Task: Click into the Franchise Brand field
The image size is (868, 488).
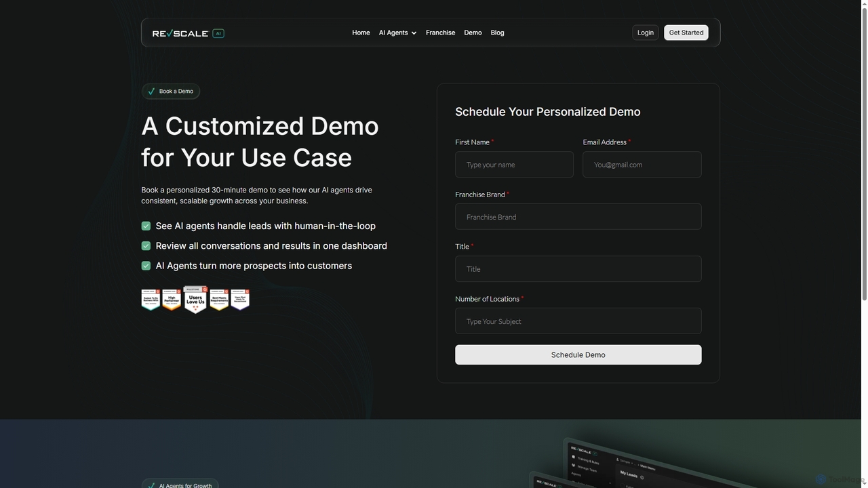Action: click(578, 217)
